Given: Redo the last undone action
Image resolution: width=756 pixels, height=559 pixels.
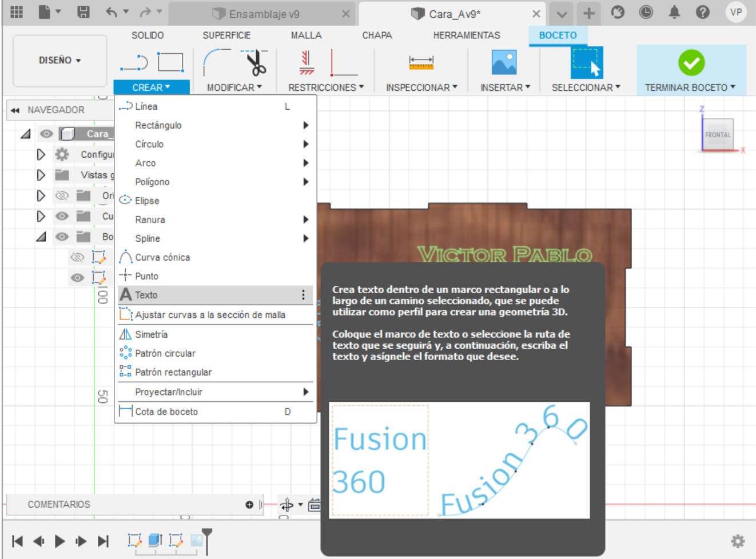Looking at the screenshot, I should (x=146, y=12).
